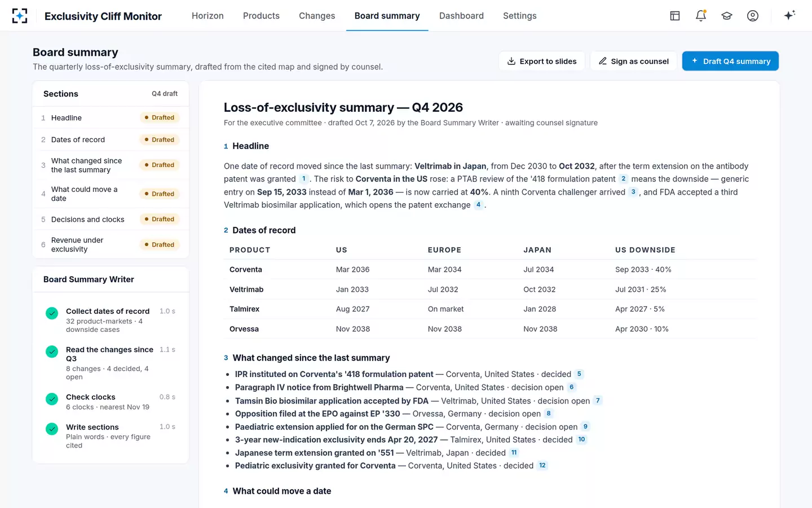Click the green check beside Collect dates of record
Screen dimensions: 812x508
pyautogui.click(x=52, y=313)
